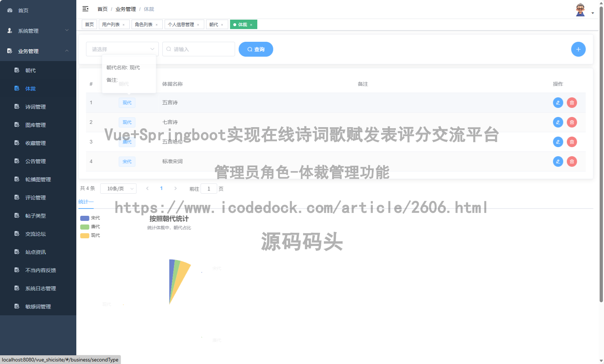Click the delete icon for 五言绝句 row
The height and width of the screenshot is (364, 604).
(x=572, y=142)
